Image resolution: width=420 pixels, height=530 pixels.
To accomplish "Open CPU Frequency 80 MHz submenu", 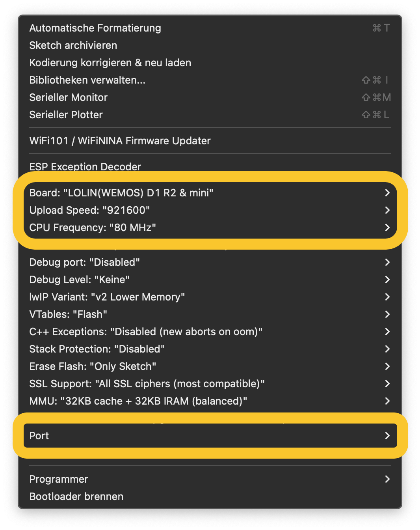I will [93, 228].
